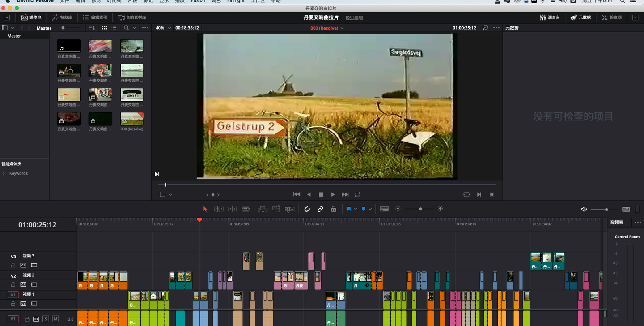Toggle position lock on timeline toolbar
Image resolution: width=644 pixels, height=326 pixels.
tap(334, 209)
